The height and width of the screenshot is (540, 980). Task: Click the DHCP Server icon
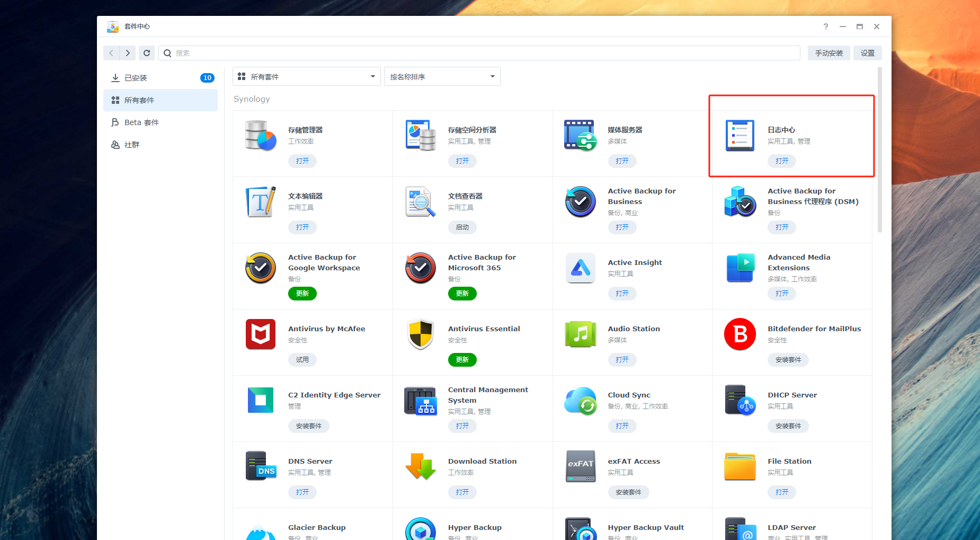[x=740, y=401]
